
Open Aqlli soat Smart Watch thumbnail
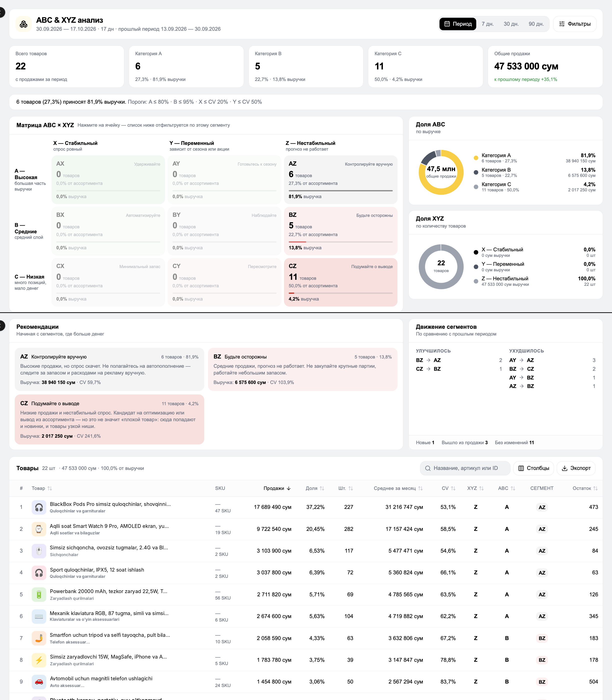pyautogui.click(x=39, y=529)
